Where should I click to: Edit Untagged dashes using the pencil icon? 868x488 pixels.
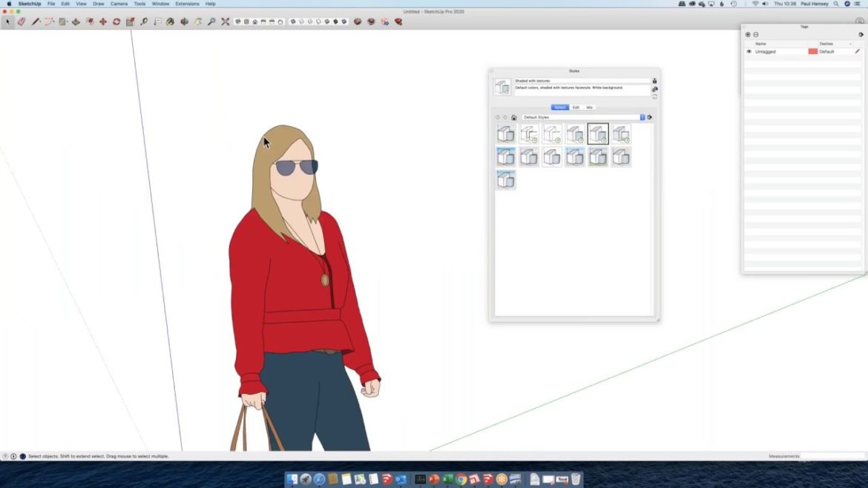tap(857, 51)
